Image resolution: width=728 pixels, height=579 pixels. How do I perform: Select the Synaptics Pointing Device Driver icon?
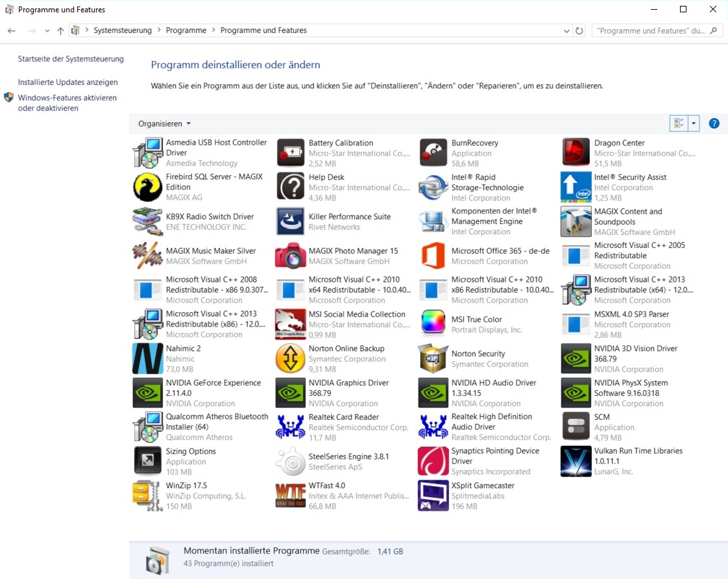point(433,461)
